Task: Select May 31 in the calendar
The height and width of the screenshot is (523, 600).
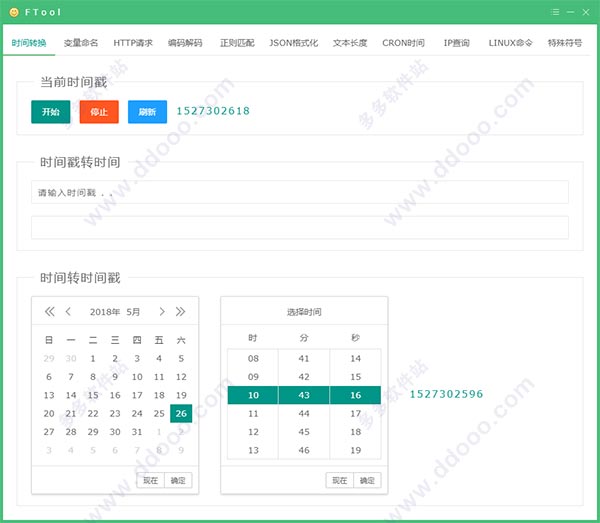Action: click(137, 432)
